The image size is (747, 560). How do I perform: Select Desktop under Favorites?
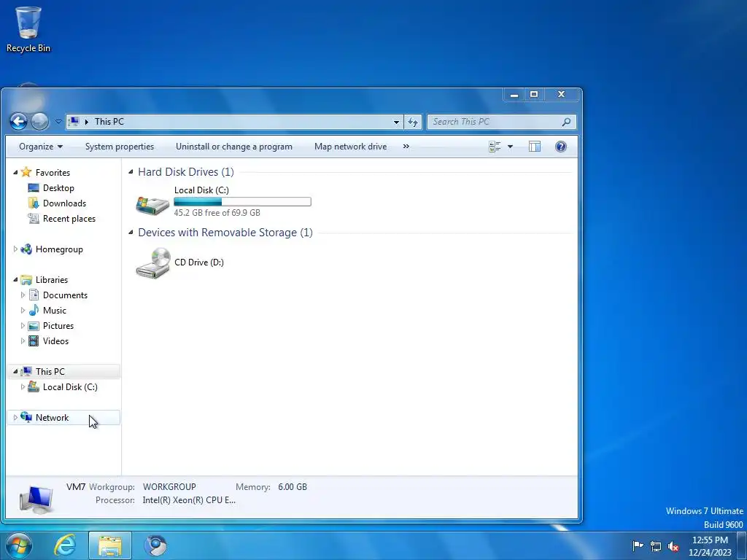click(58, 188)
